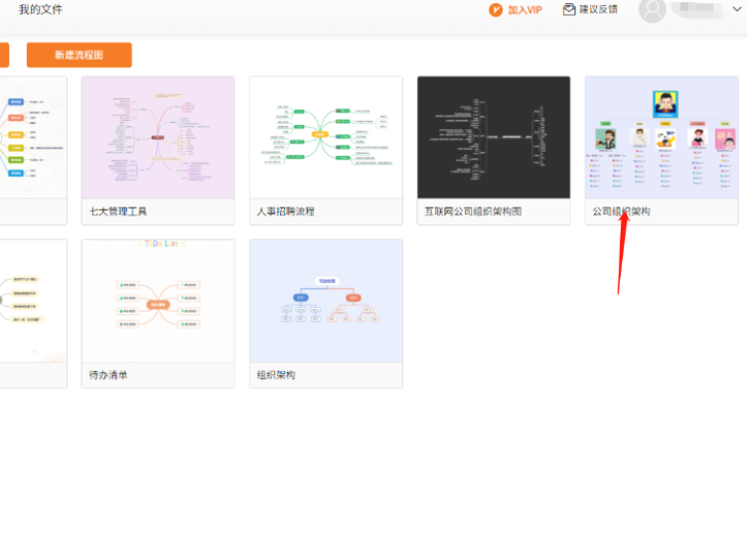Open the 待办清单 thumbnail
Viewport: 747px width, 560px height.
pos(158,301)
